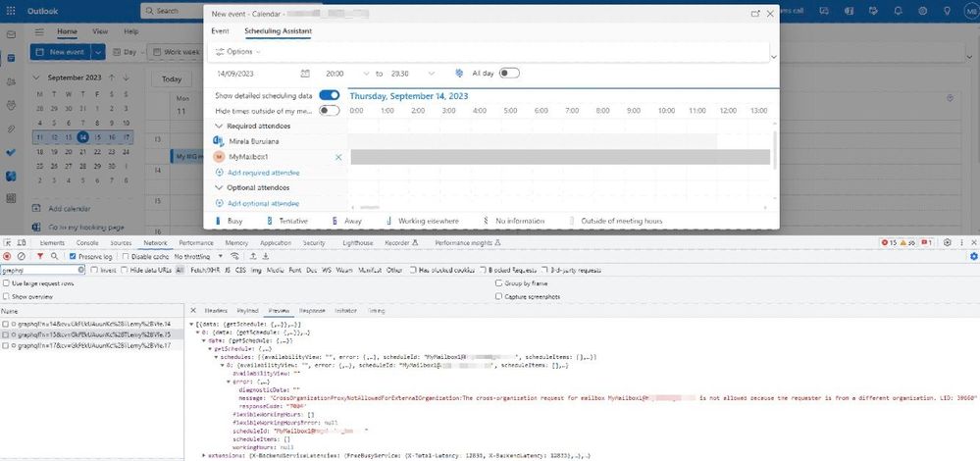
Task: Clear the DevTools network log
Action: coord(22,256)
